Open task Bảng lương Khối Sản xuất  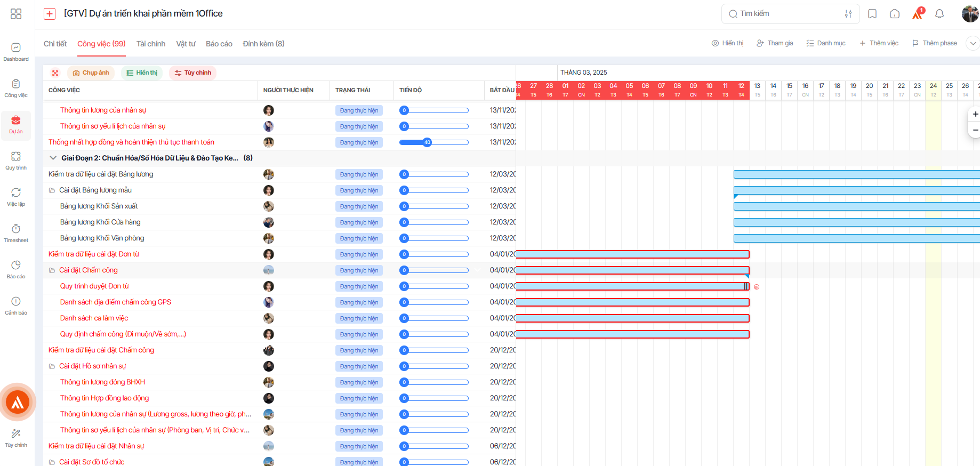tap(99, 206)
